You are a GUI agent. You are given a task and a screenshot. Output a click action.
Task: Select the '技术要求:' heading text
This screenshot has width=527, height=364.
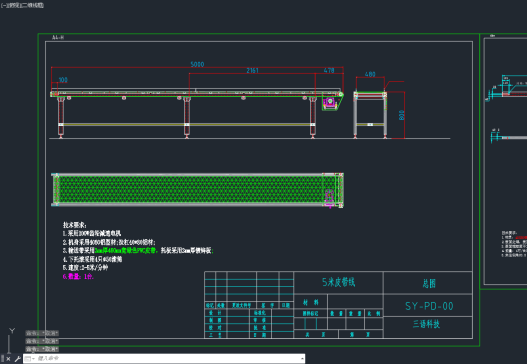point(75,225)
